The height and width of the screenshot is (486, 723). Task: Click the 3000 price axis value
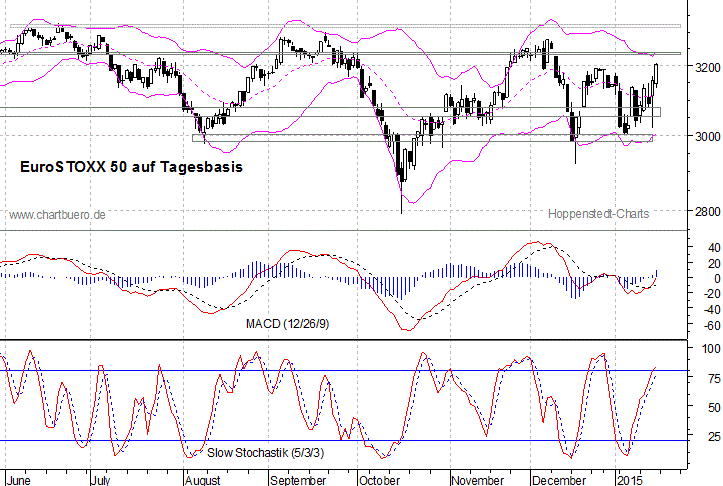tap(707, 136)
